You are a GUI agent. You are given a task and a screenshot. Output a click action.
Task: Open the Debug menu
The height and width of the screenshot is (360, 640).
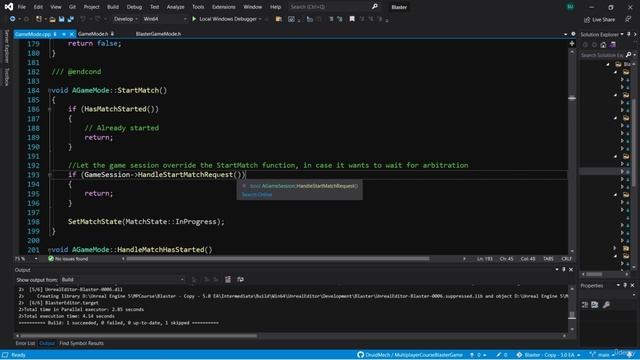click(134, 7)
